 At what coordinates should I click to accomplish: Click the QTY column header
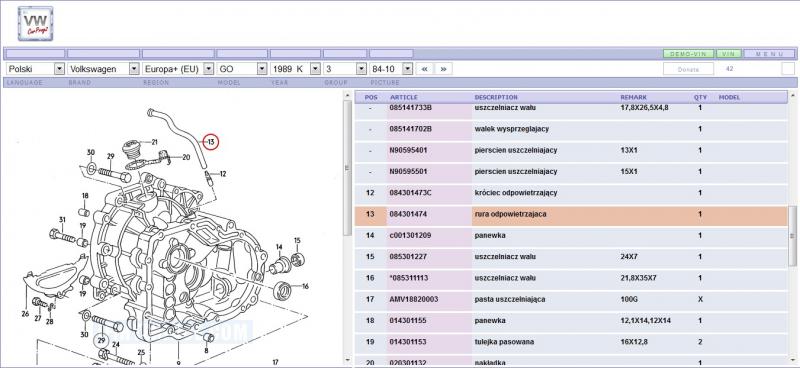[700, 97]
